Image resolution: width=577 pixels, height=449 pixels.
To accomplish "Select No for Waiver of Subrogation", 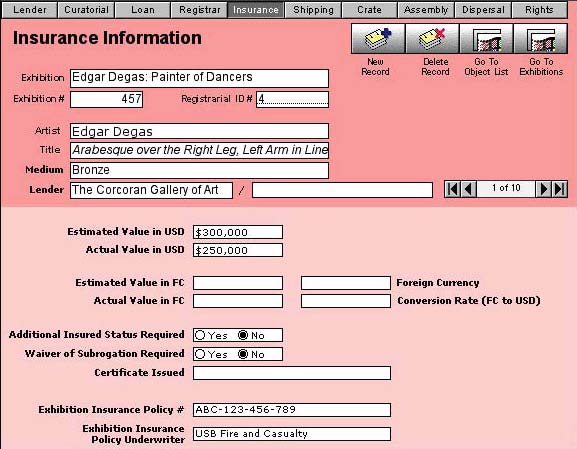I will 243,354.
